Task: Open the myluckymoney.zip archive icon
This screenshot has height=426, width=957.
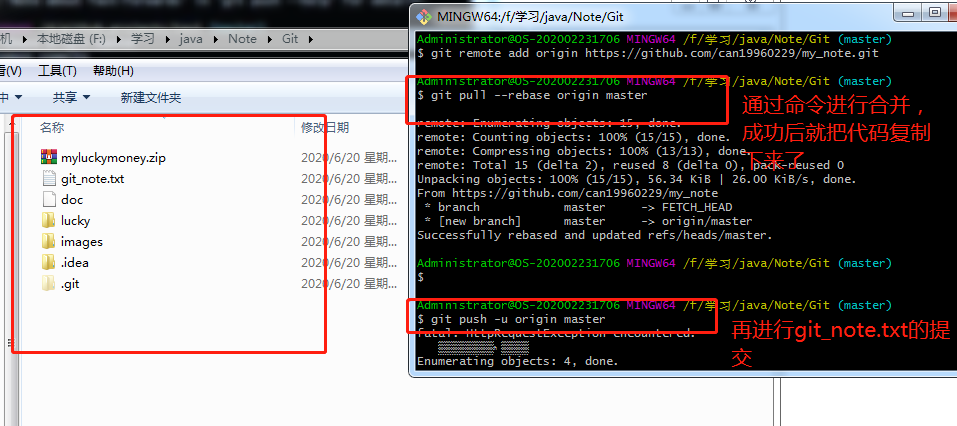Action: (x=49, y=157)
